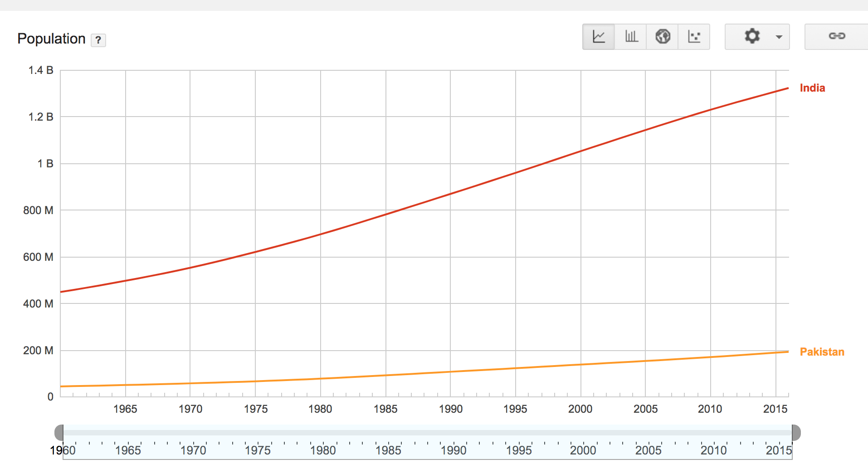Click 1960 on the timeline slider
868x469 pixels.
(x=63, y=450)
